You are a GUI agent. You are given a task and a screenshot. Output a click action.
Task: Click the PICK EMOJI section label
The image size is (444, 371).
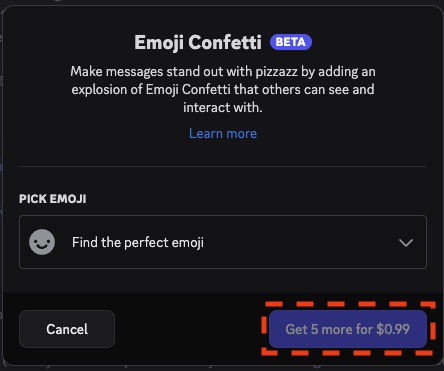[53, 199]
